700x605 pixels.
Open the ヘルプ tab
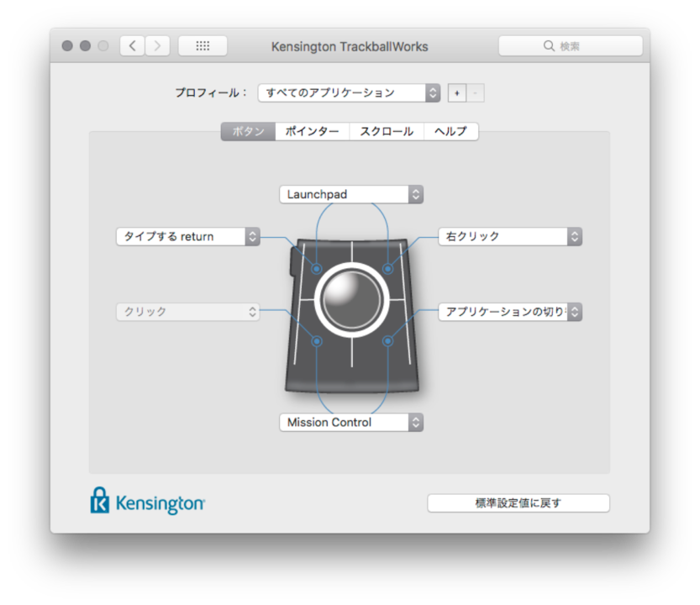pos(451,132)
